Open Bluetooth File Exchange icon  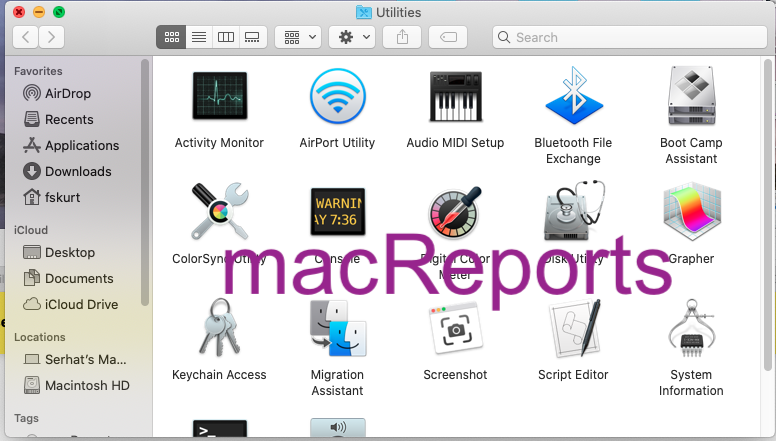click(x=573, y=98)
